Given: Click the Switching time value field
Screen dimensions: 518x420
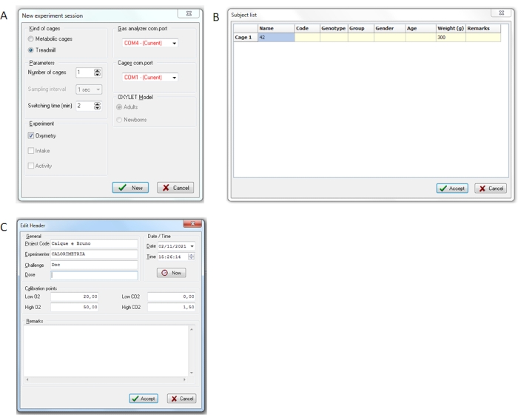Looking at the screenshot, I should tap(85, 106).
